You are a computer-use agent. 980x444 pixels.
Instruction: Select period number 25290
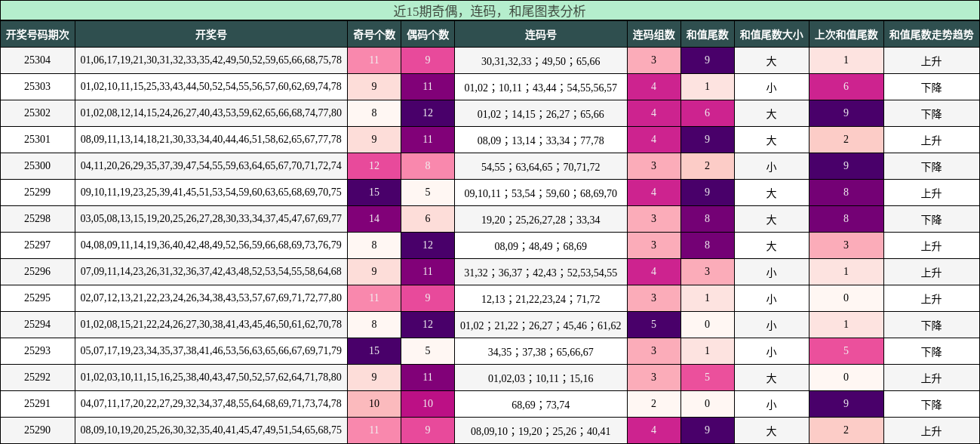(36, 430)
